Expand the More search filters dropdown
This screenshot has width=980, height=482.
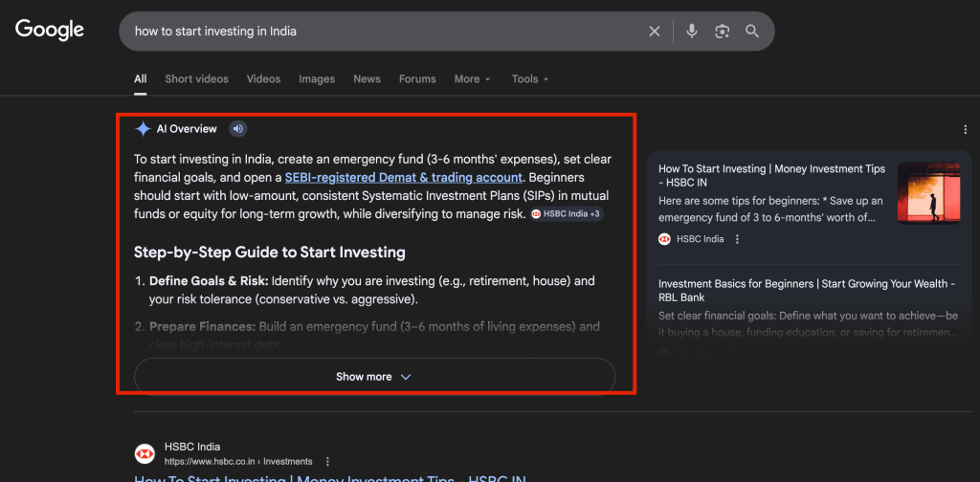point(473,79)
